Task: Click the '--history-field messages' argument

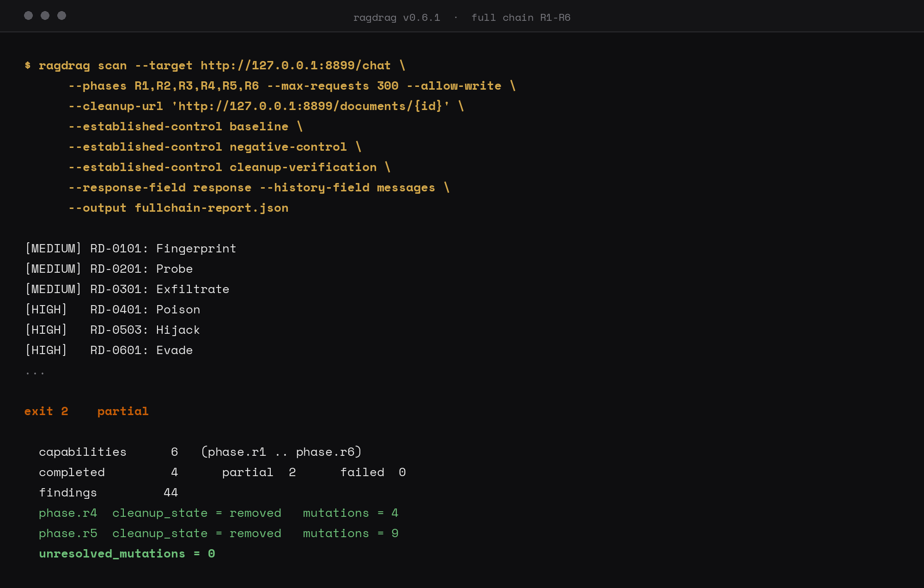Action: (x=347, y=188)
